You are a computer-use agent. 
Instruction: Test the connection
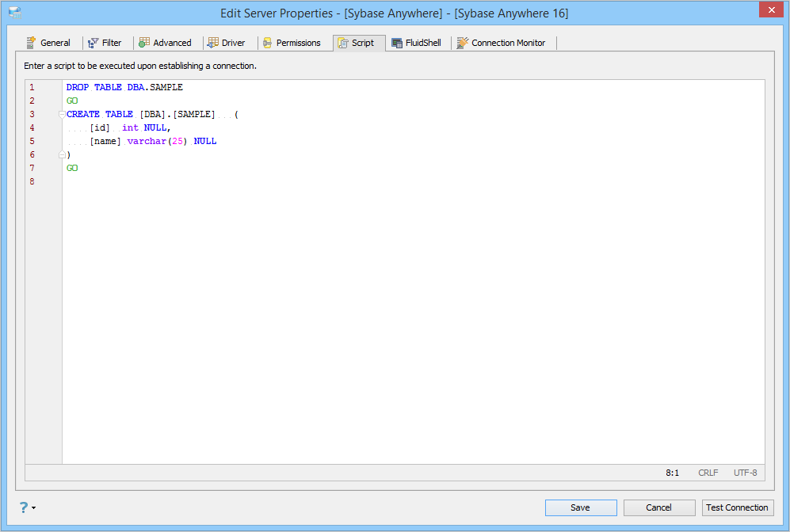click(x=738, y=507)
